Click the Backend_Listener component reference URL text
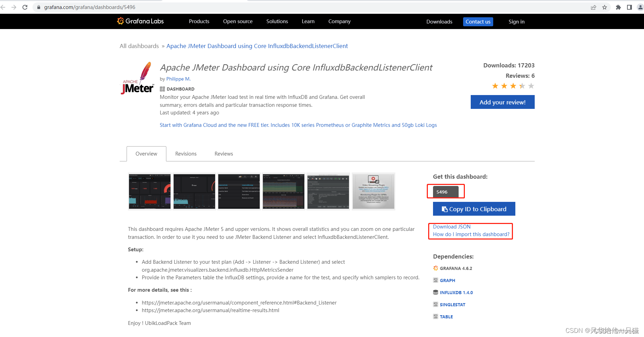Viewport: 644px width, 337px height. point(239,303)
